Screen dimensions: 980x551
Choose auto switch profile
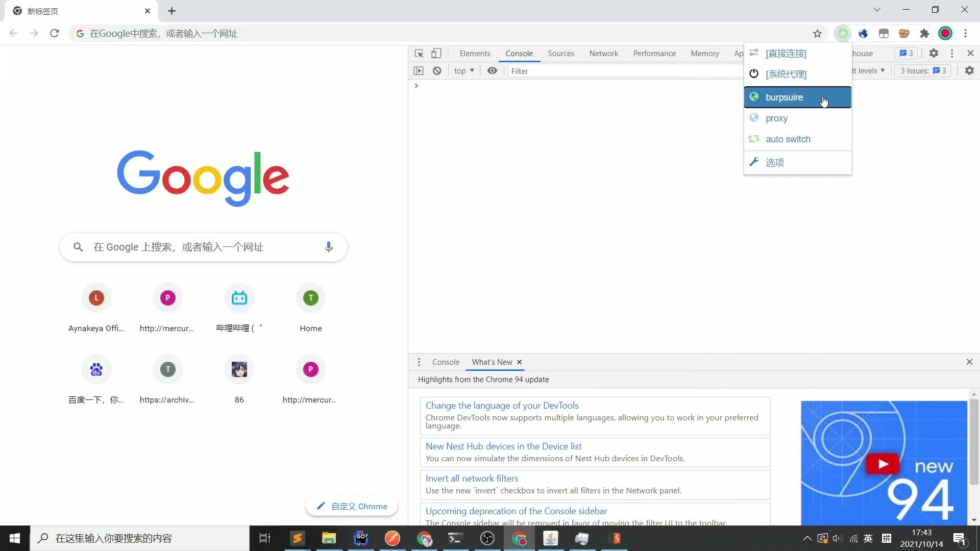tap(797, 139)
